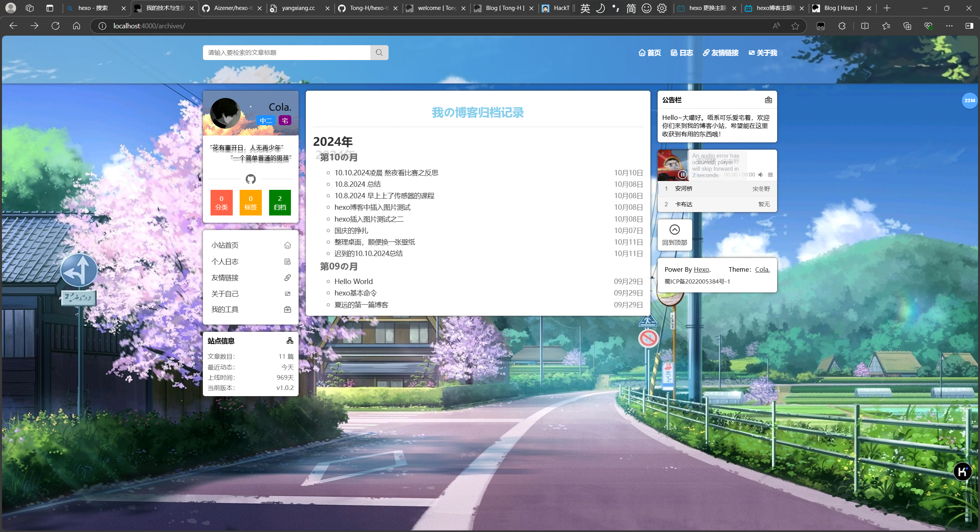Open the Favorites list icon

pos(886,26)
